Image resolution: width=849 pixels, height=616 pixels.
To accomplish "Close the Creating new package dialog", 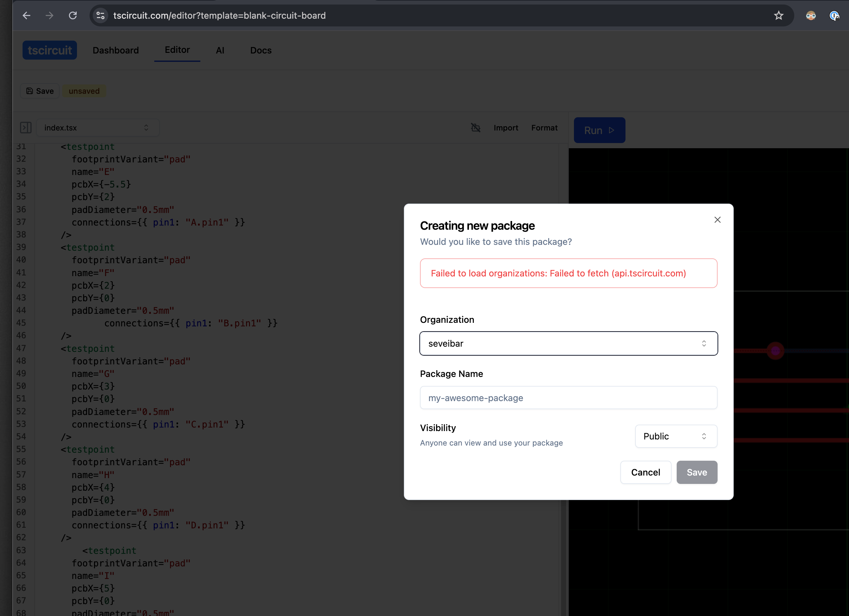I will coord(717,220).
